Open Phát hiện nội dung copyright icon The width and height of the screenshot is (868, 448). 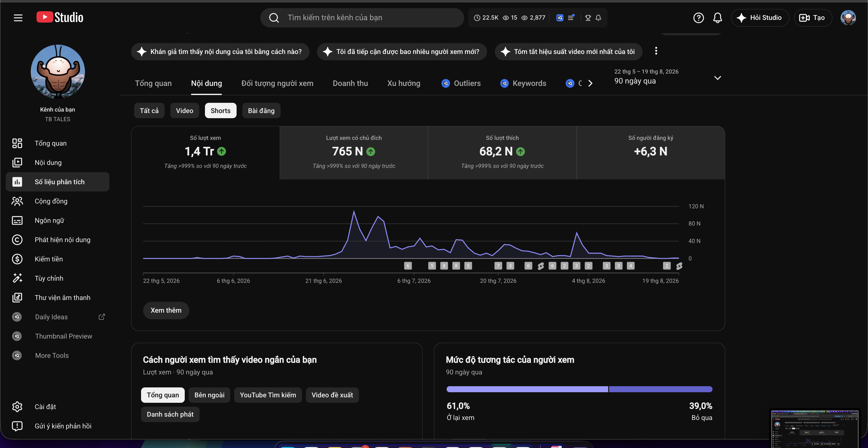pyautogui.click(x=17, y=240)
